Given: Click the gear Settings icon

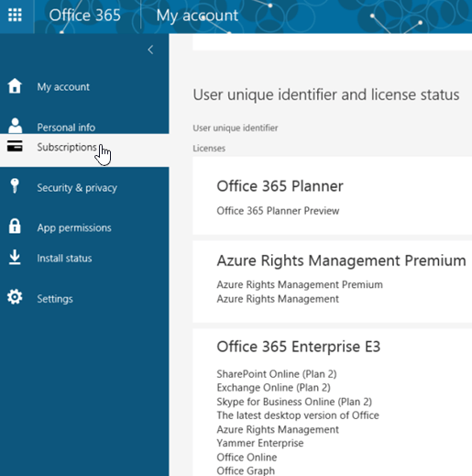Looking at the screenshot, I should [x=15, y=297].
